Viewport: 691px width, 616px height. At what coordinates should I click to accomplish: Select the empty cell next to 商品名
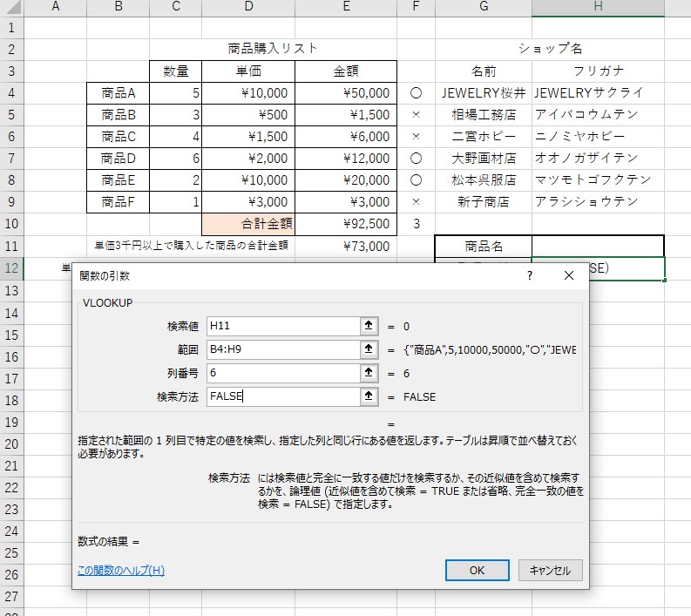tap(598, 247)
